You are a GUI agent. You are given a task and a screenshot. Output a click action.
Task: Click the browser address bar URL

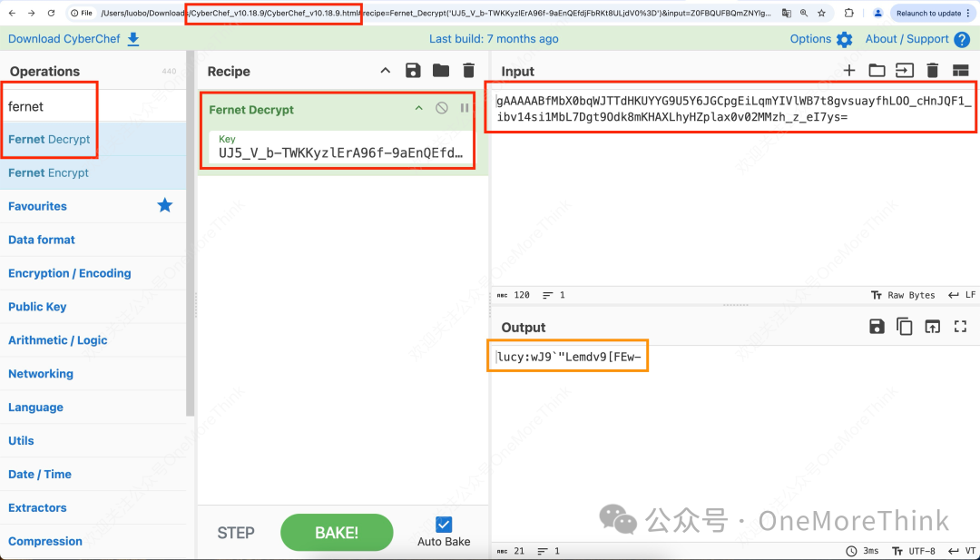click(436, 13)
